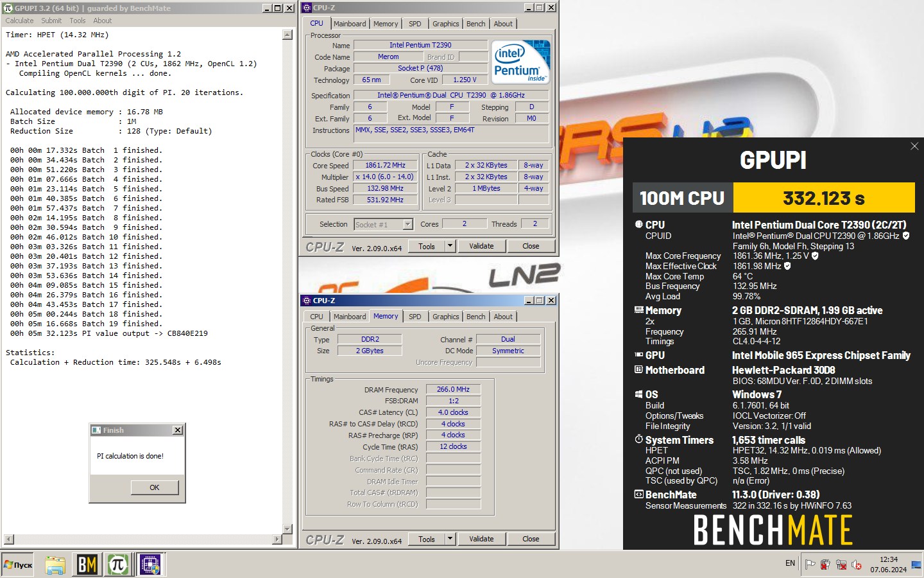Click Close button in top CPU-Z window

coord(531,246)
